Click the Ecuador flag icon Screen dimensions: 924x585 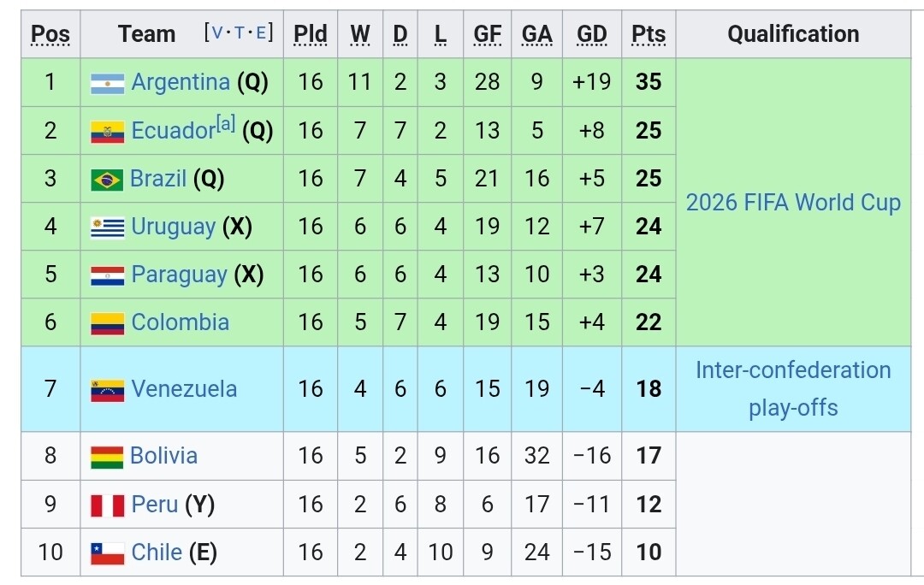click(107, 131)
